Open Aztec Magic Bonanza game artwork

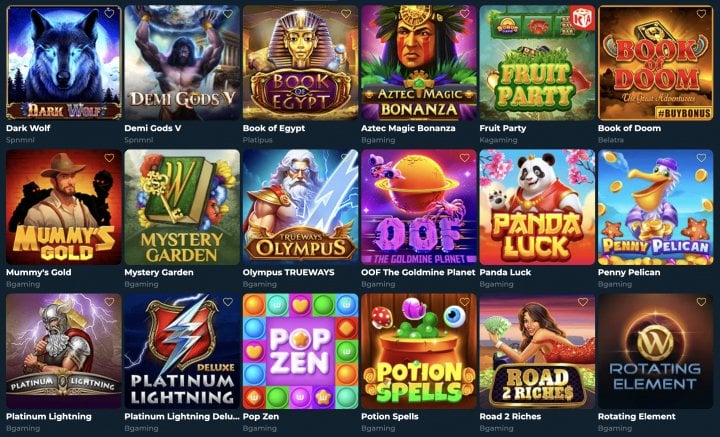point(419,63)
